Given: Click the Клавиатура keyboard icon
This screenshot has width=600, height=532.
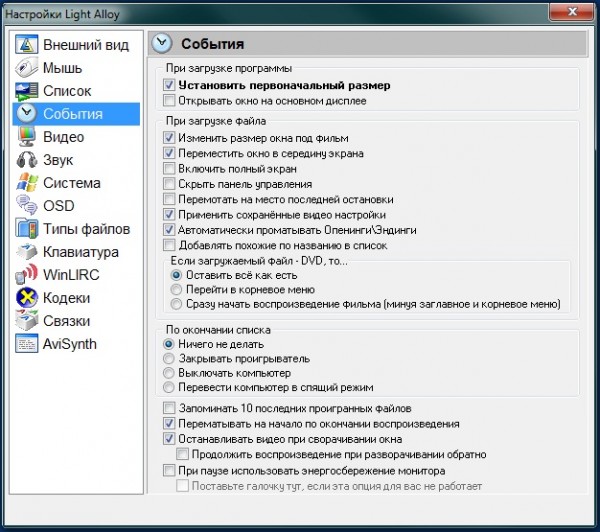Looking at the screenshot, I should point(26,251).
